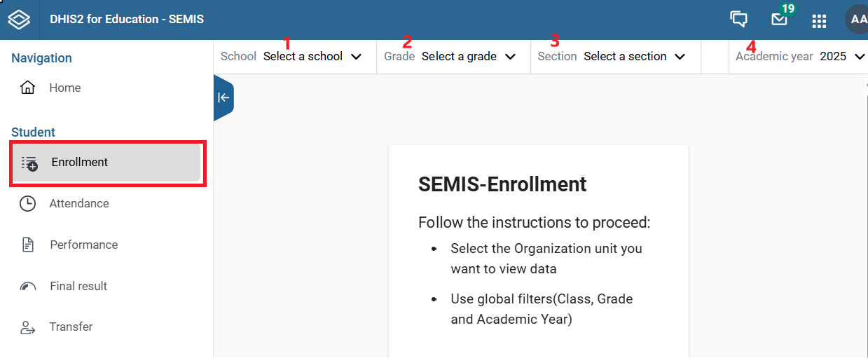868x363 pixels.
Task: Click the AA user profile avatar
Action: click(857, 20)
